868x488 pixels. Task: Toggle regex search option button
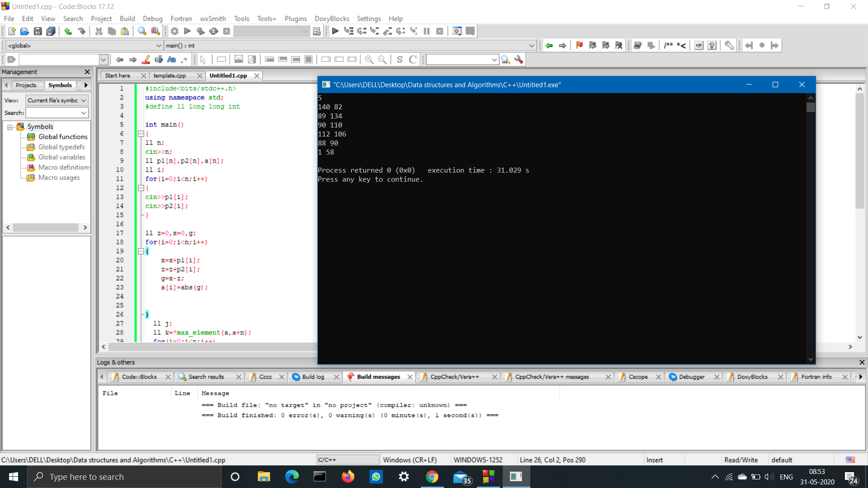click(x=184, y=59)
